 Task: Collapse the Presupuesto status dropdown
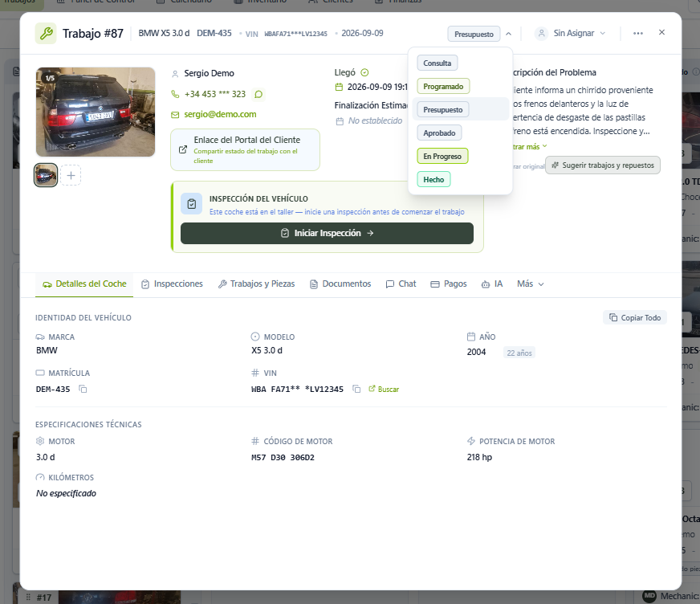[x=474, y=34]
